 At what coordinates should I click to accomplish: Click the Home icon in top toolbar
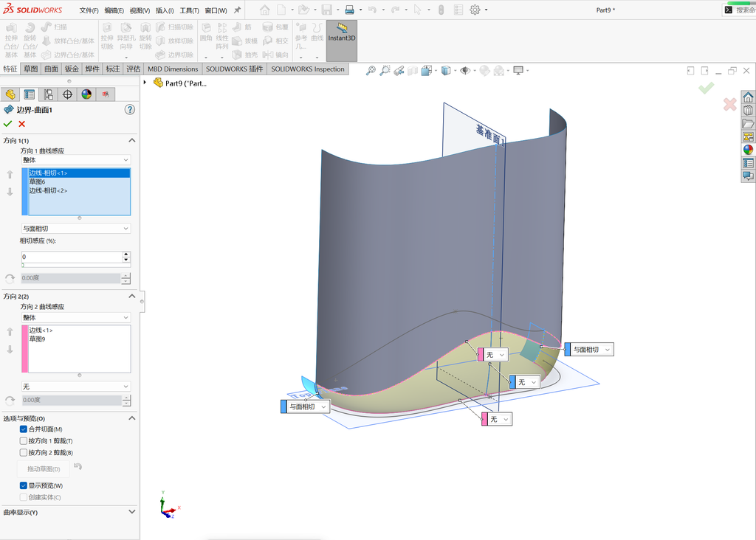tap(265, 10)
